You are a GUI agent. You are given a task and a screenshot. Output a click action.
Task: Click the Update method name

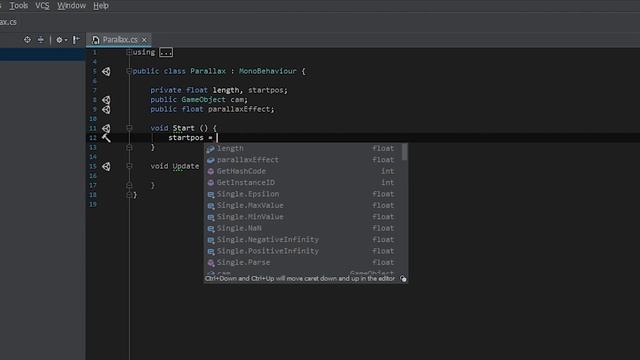pyautogui.click(x=186, y=166)
